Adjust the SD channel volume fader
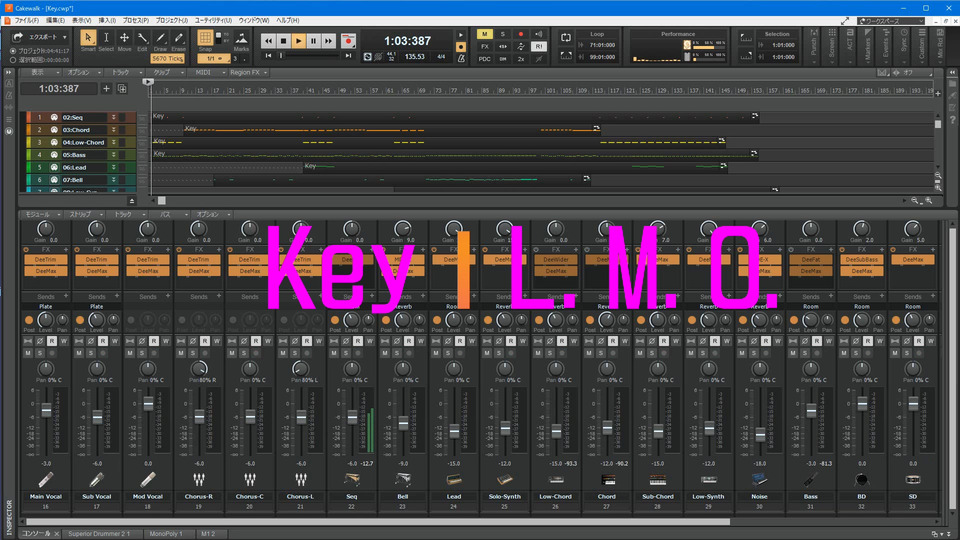Screen dimensions: 960x540 pyautogui.click(x=913, y=403)
